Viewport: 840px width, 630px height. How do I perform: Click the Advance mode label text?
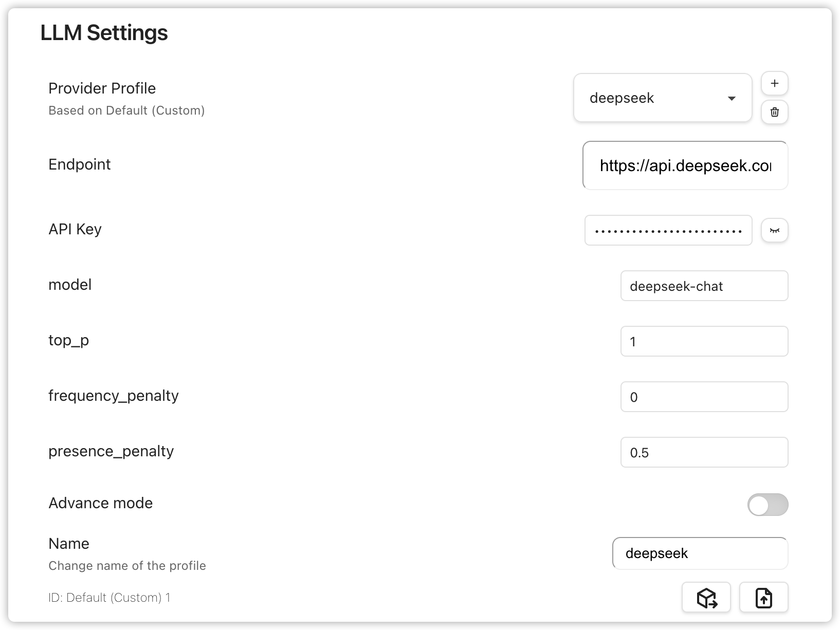tap(100, 503)
